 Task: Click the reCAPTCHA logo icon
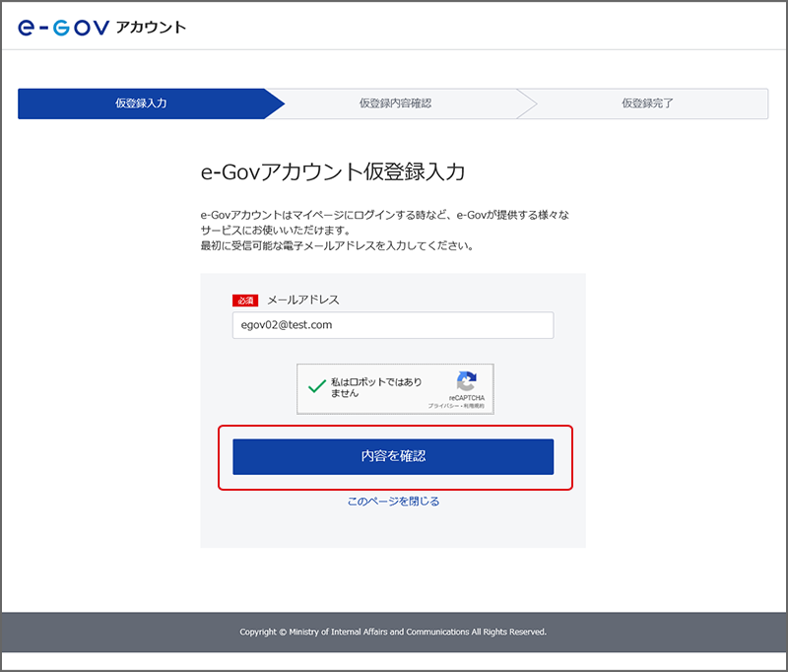pyautogui.click(x=466, y=381)
